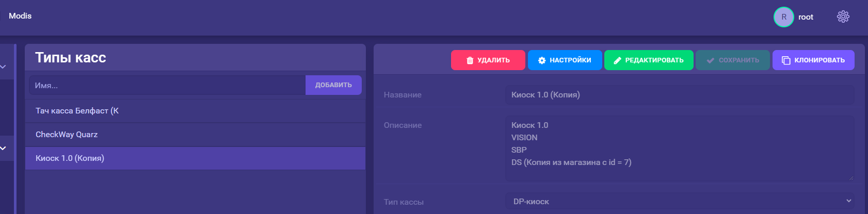Click the Редактировать button
Viewport: 868px width, 214px height.
(x=649, y=60)
